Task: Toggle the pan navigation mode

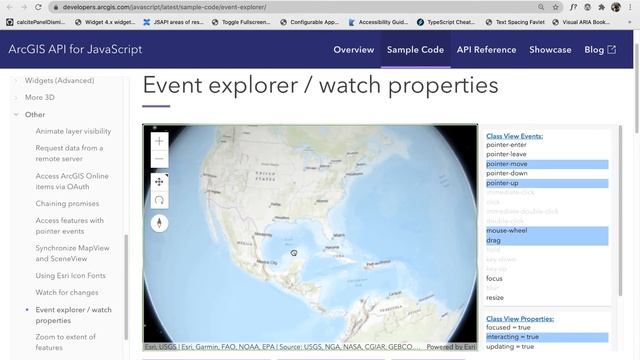Action: click(159, 182)
